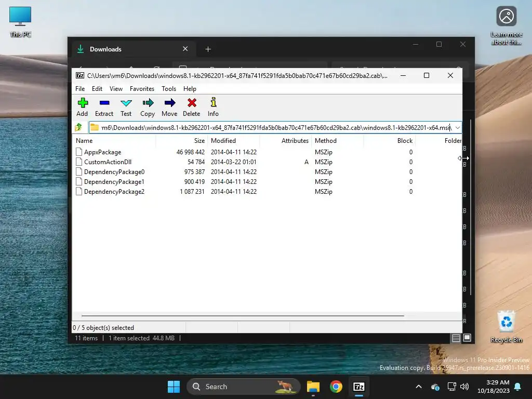The image size is (532, 399).
Task: Click the DependencyPackage2 file icon
Action: (79, 191)
